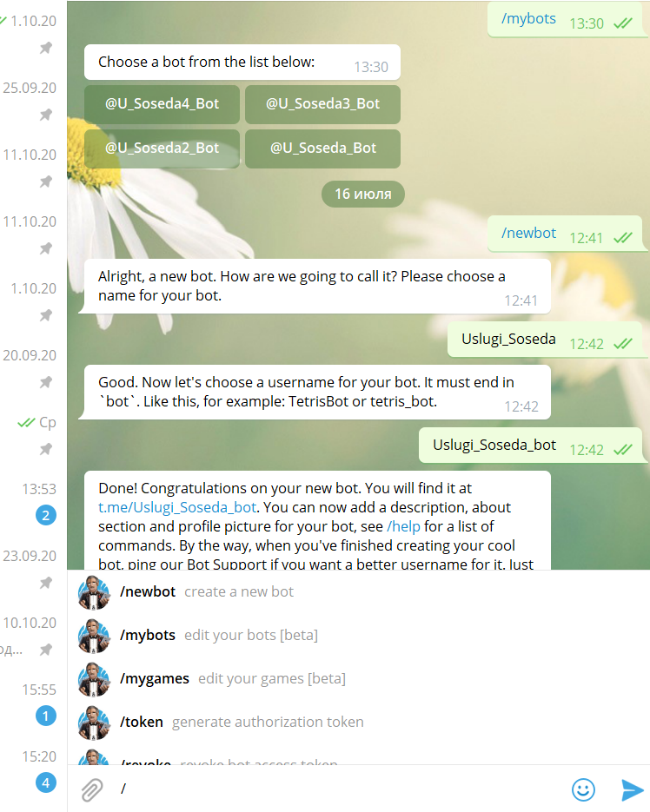Click the /help command link

coord(403,526)
